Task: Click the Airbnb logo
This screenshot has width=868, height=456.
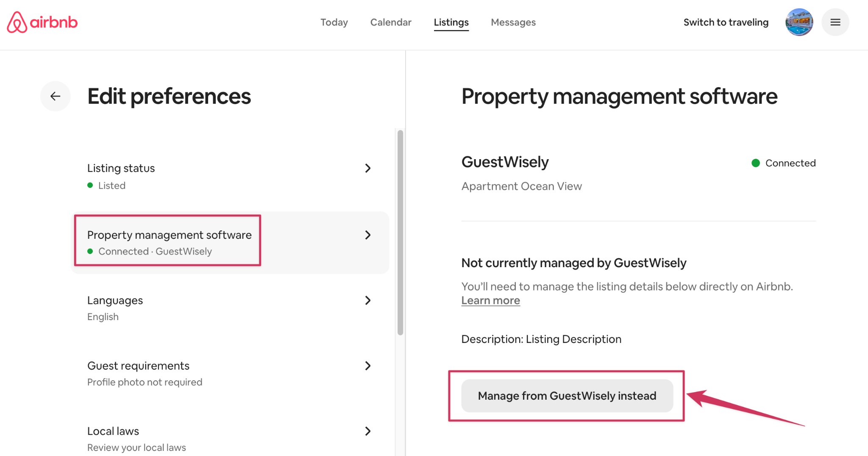Action: 42,22
